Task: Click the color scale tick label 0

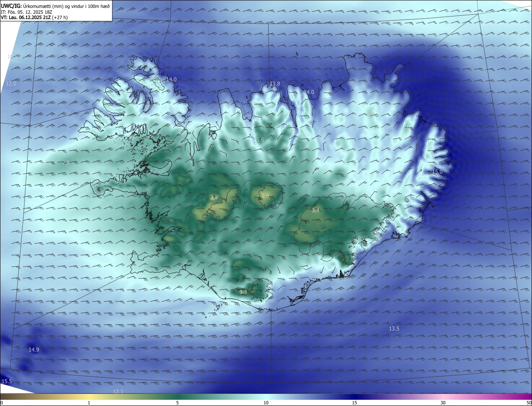Action: [x=2, y=403]
